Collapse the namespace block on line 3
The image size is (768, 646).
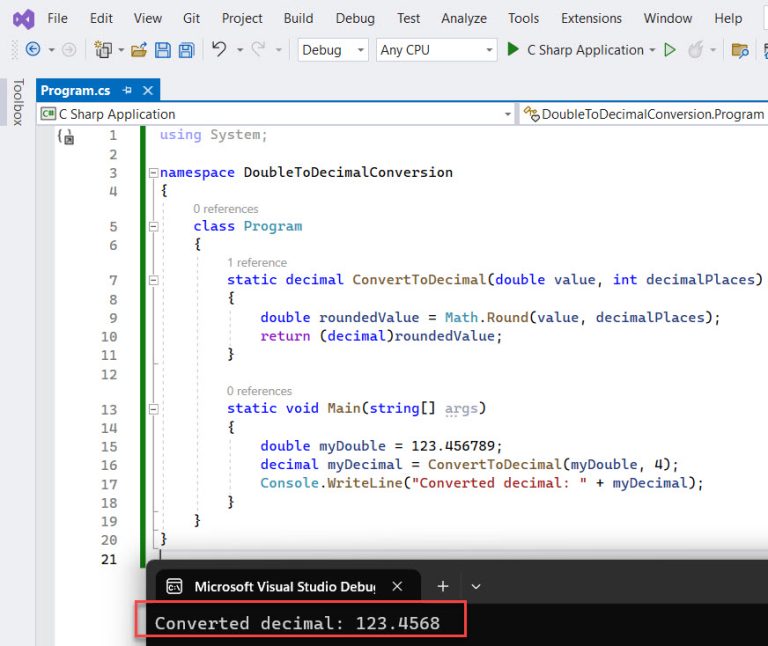pos(153,172)
